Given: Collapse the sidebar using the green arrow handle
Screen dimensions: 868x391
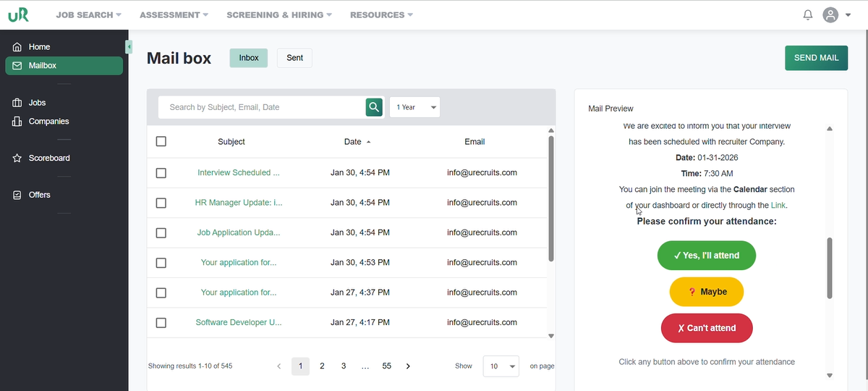Looking at the screenshot, I should 129,47.
